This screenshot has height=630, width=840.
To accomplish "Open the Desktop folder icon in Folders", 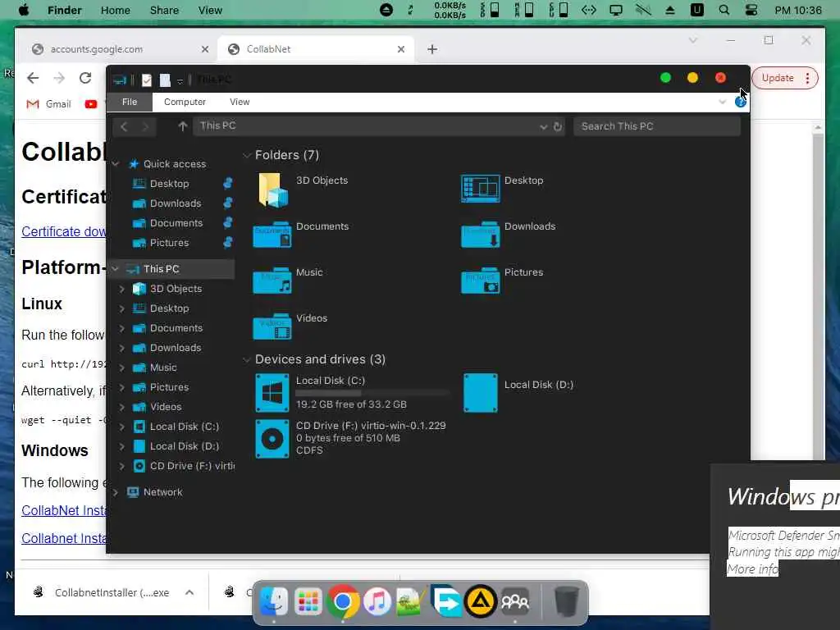I will pos(481,189).
